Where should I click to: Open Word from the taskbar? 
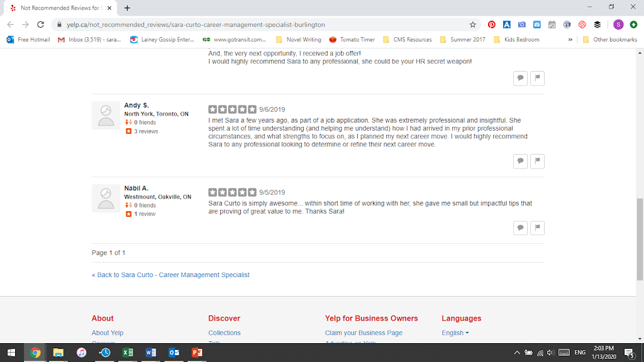[151, 353]
